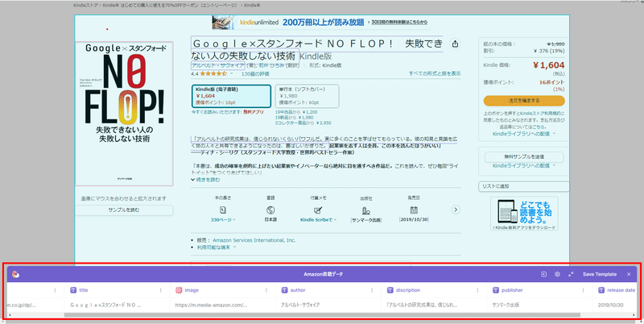Click the share icon beside the book title
The image size is (644, 324).
(455, 44)
